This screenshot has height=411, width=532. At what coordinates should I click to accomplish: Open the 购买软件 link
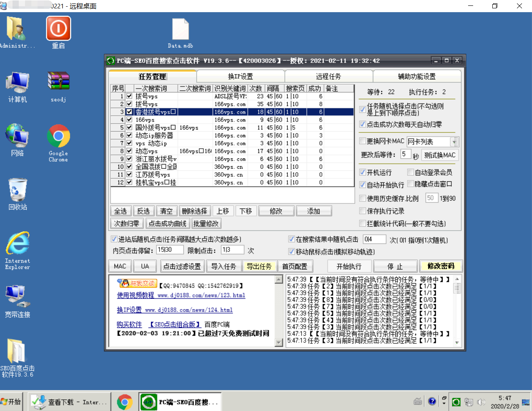129,325
